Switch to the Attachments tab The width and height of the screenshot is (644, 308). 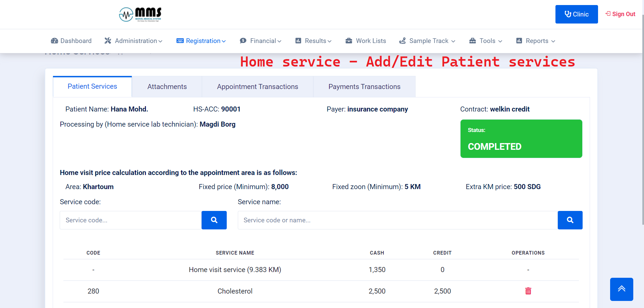[167, 86]
